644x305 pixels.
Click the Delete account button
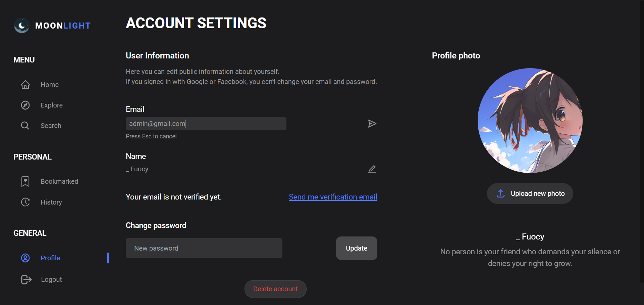coord(275,289)
